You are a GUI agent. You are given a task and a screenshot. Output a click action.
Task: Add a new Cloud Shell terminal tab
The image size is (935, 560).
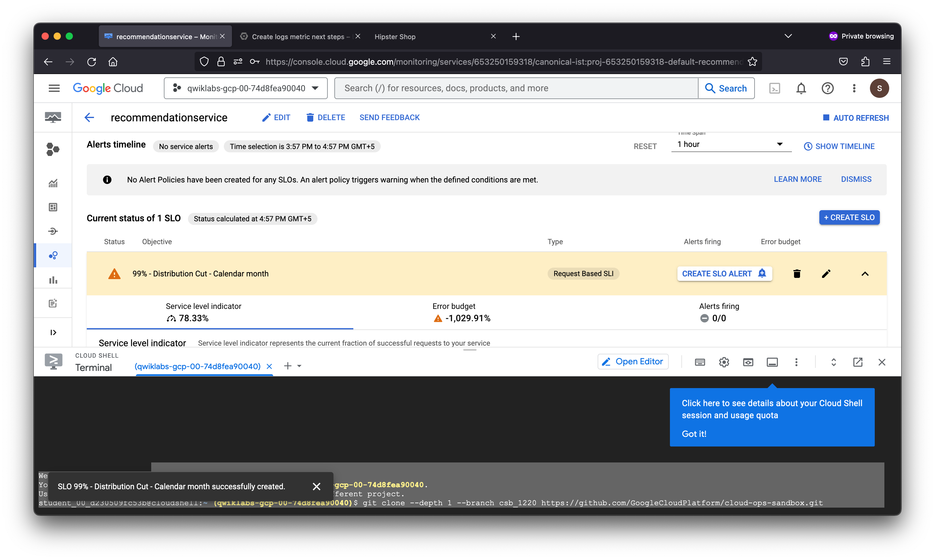click(x=288, y=366)
